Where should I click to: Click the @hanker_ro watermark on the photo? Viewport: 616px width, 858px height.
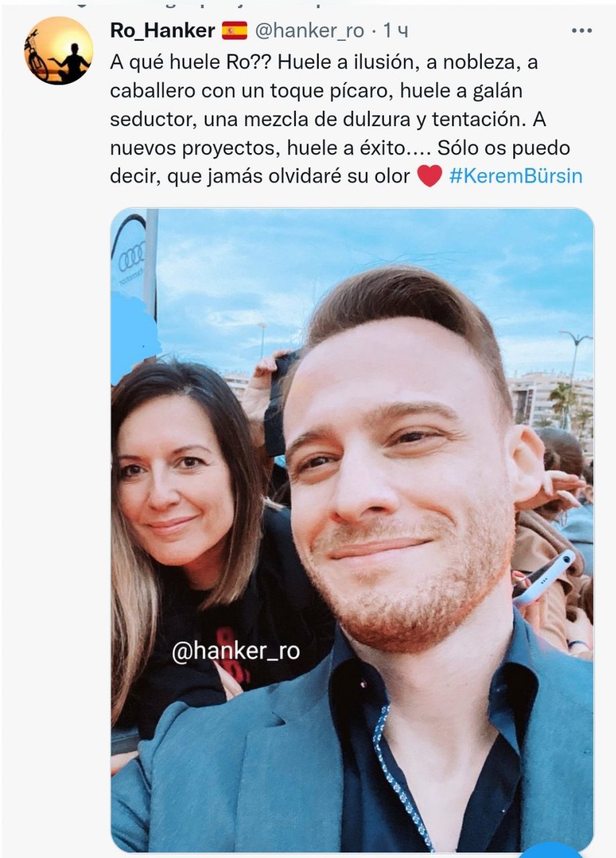[x=236, y=651]
